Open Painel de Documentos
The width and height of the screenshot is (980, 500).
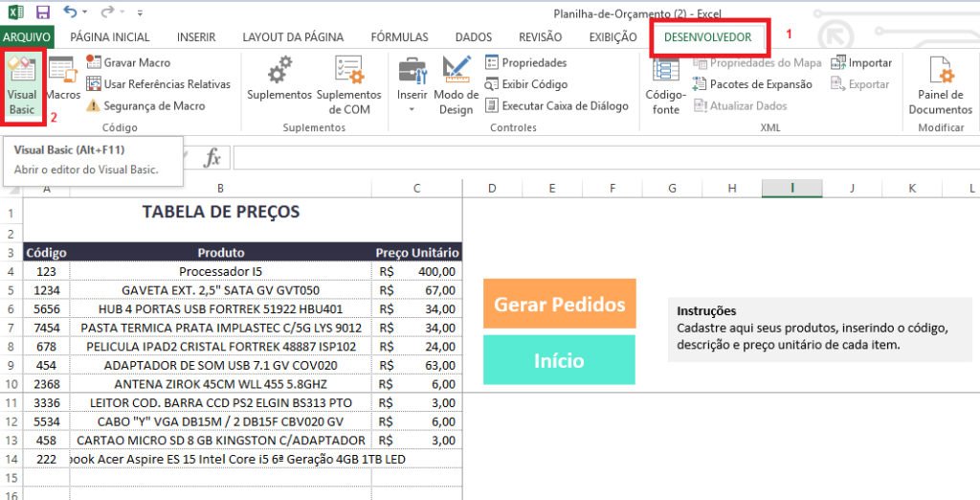[x=940, y=84]
